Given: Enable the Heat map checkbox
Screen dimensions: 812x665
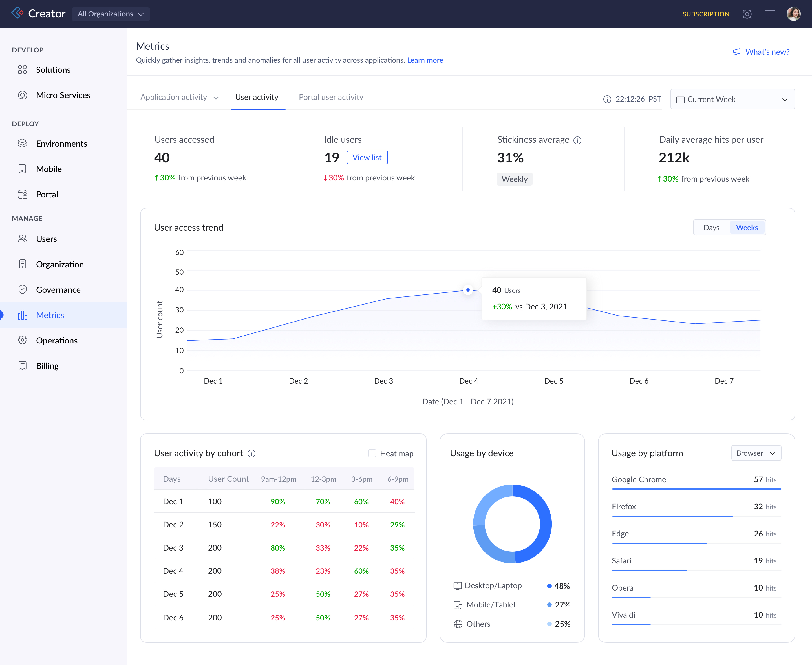Looking at the screenshot, I should (372, 453).
